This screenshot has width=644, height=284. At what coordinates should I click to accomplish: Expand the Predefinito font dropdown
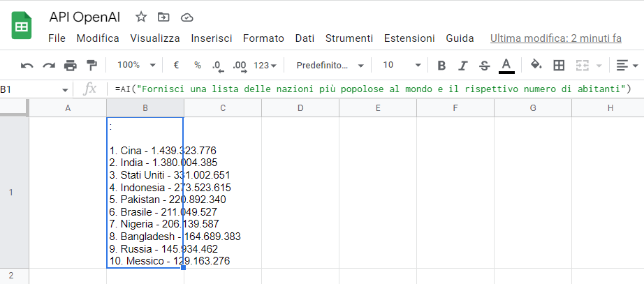[x=330, y=65]
